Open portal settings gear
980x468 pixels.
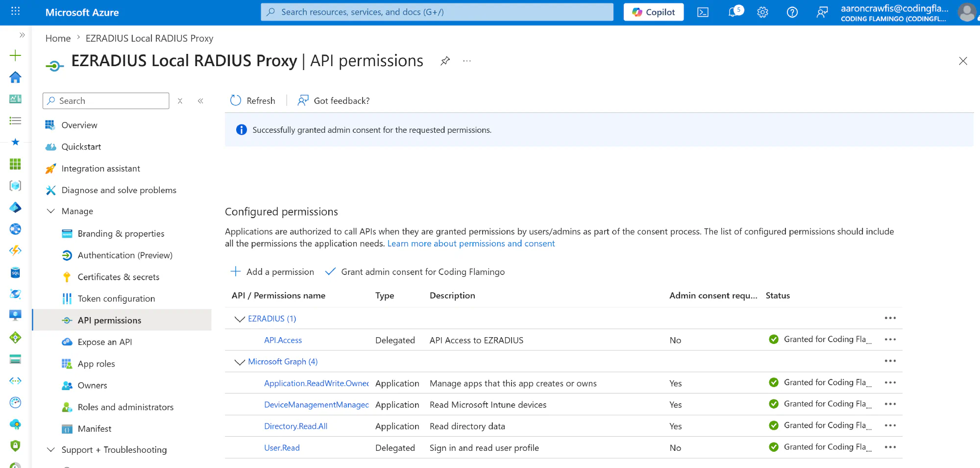[762, 12]
